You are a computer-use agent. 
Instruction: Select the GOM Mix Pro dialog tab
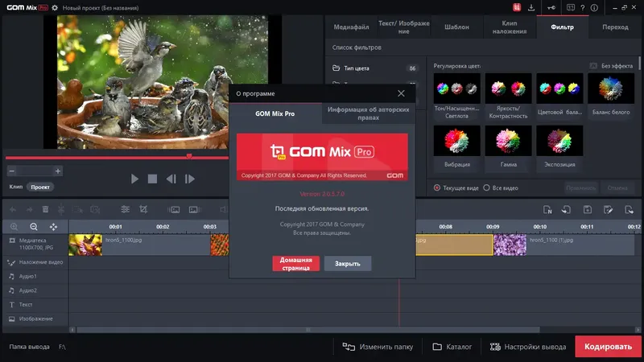(x=275, y=113)
